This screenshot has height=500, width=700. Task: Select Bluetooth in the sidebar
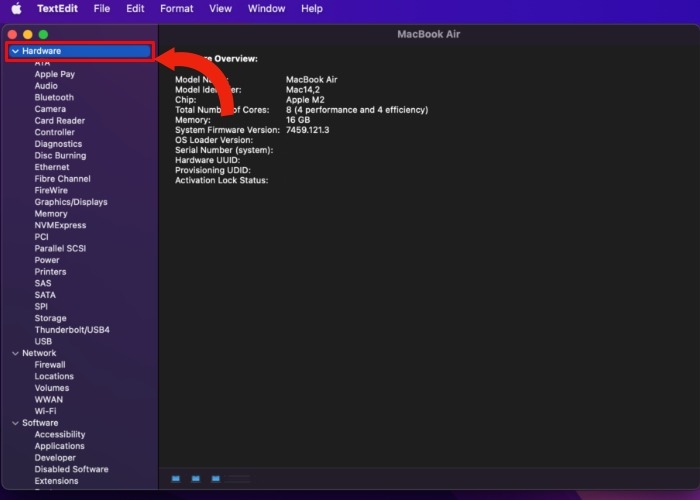click(54, 97)
